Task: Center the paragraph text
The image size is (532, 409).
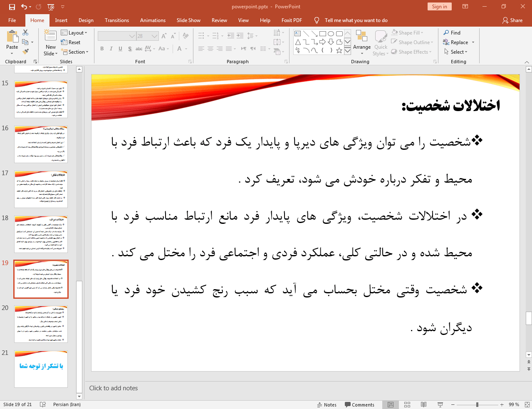Action: [210, 49]
